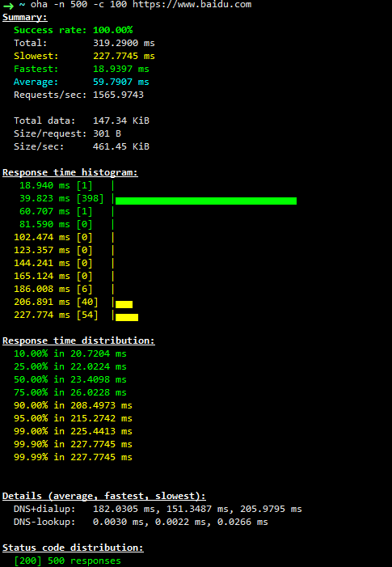Click 90.00% in 208.4973 ms line
392x567 pixels.
(73, 405)
